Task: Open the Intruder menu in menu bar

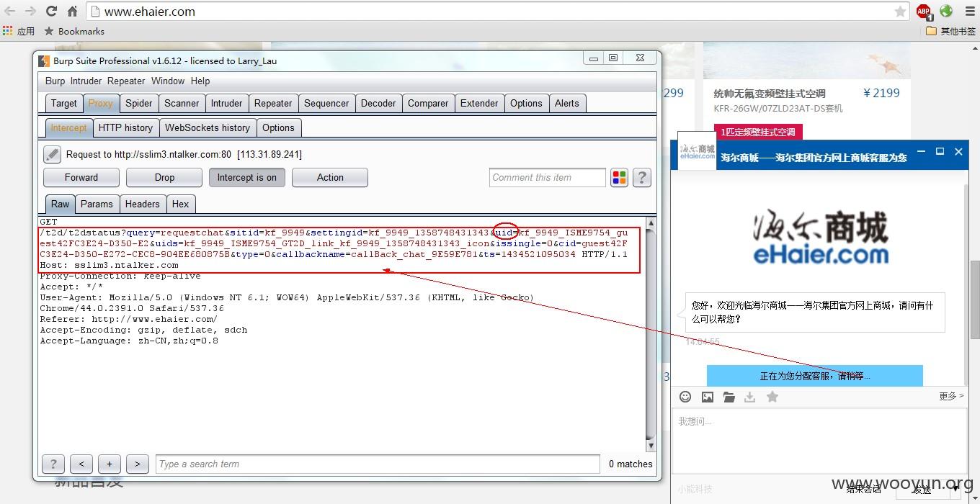Action: tap(86, 81)
